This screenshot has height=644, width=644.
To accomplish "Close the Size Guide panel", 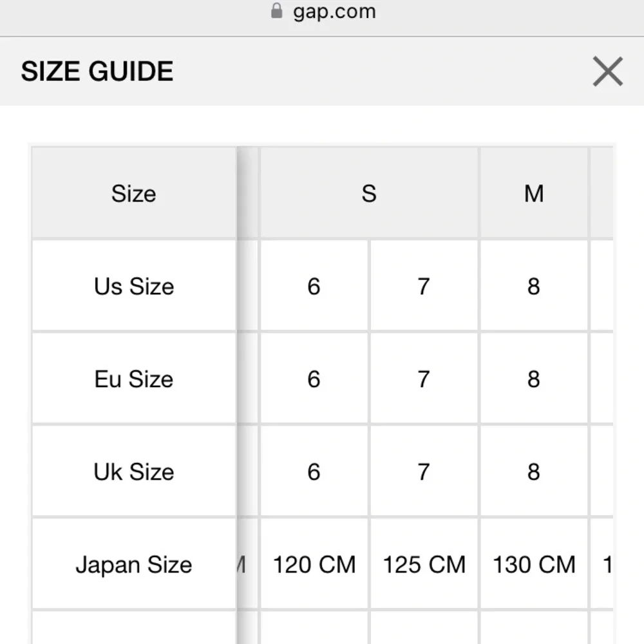I will 607,71.
